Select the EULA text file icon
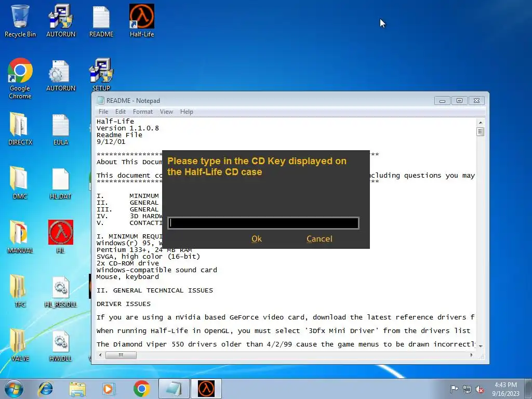This screenshot has width=532, height=399. tap(61, 129)
